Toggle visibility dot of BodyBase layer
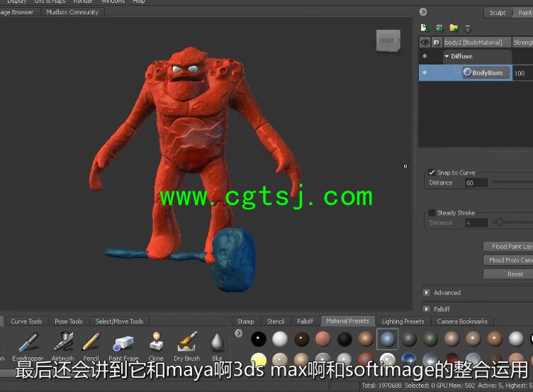 click(x=425, y=72)
